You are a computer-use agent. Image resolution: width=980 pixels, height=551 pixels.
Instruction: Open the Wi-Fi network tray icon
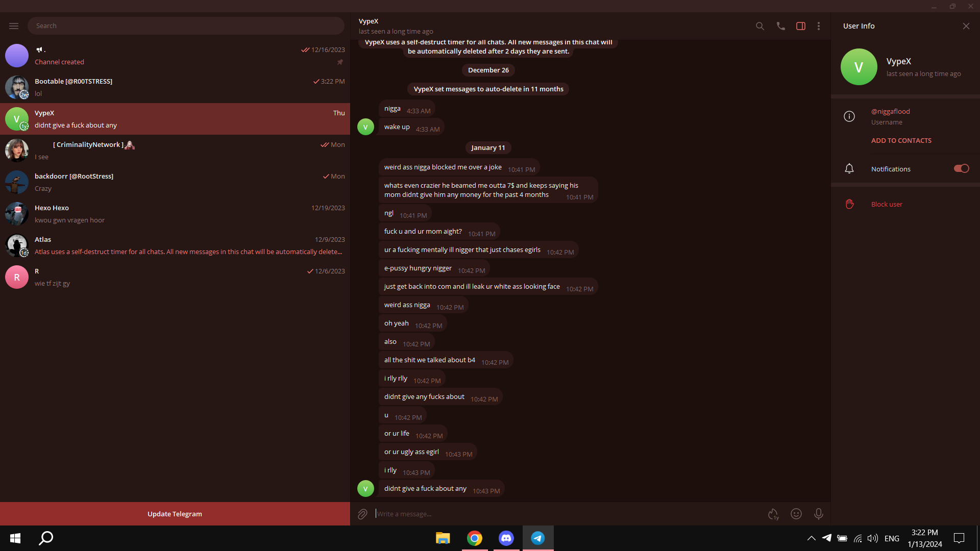857,538
